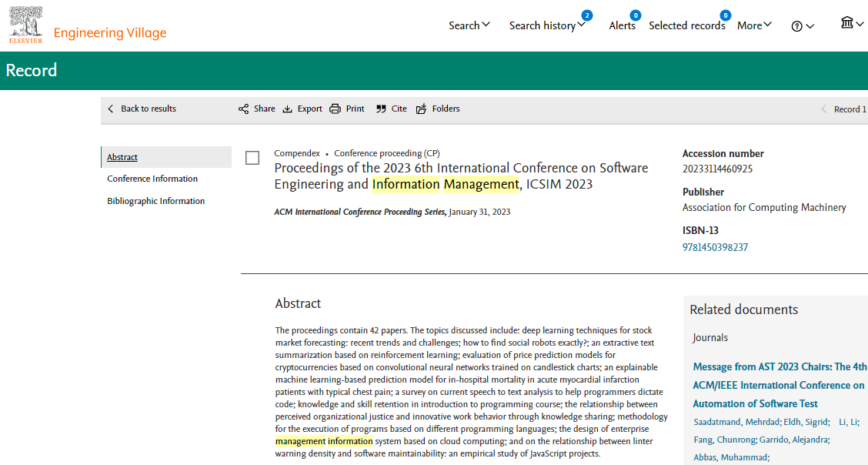Click accession number 20233114460925
The height and width of the screenshot is (465, 868).
(717, 169)
